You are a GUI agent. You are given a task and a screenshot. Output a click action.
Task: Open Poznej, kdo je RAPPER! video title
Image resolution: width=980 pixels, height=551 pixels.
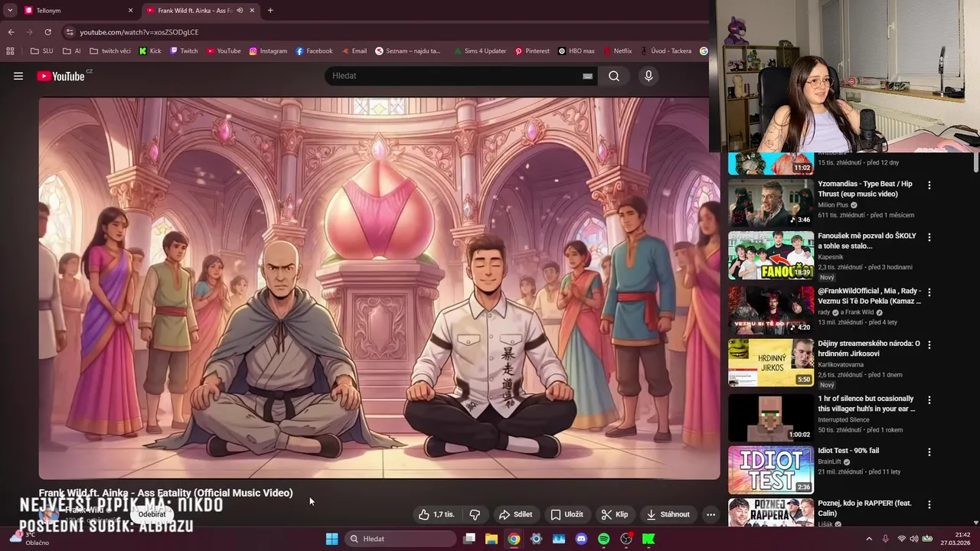864,508
